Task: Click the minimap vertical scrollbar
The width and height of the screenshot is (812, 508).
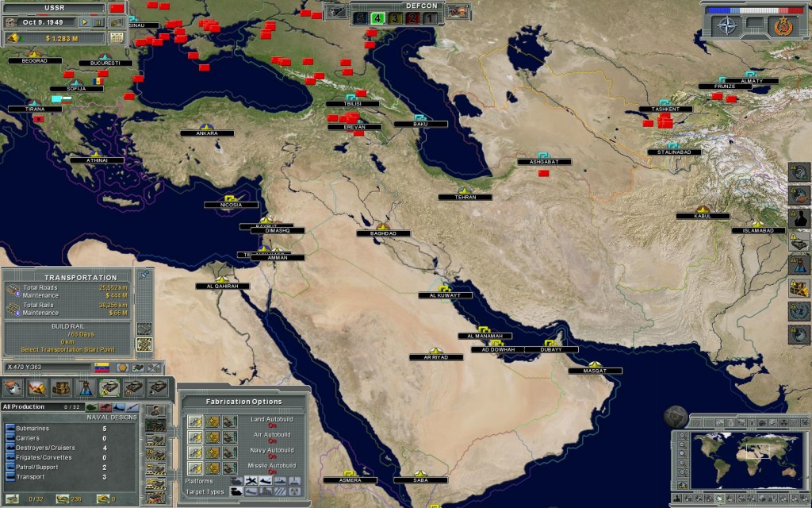Action: click(x=806, y=460)
